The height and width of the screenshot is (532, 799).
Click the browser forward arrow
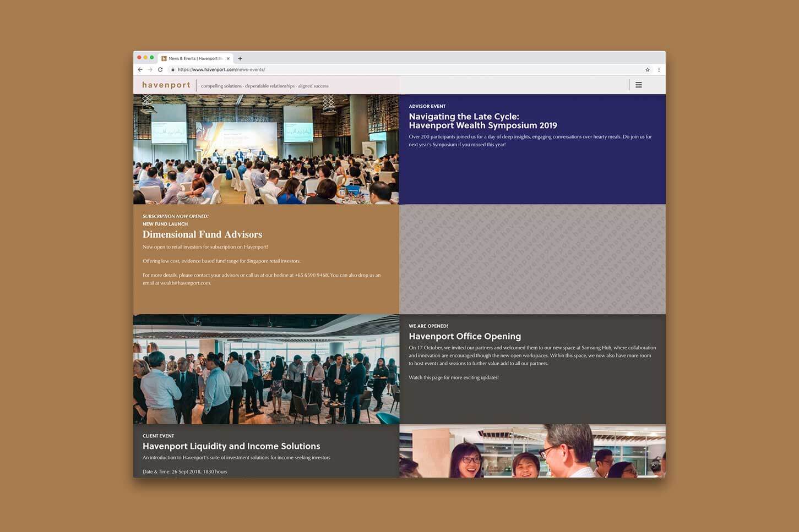click(x=150, y=70)
